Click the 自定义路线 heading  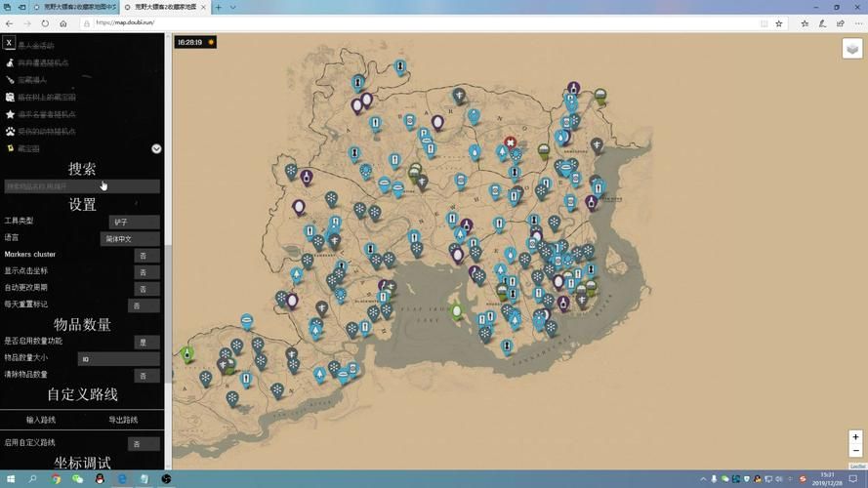[82, 394]
